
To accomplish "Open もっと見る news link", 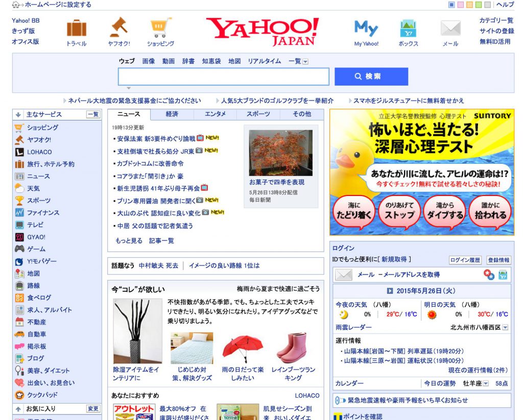I will coord(129,241).
